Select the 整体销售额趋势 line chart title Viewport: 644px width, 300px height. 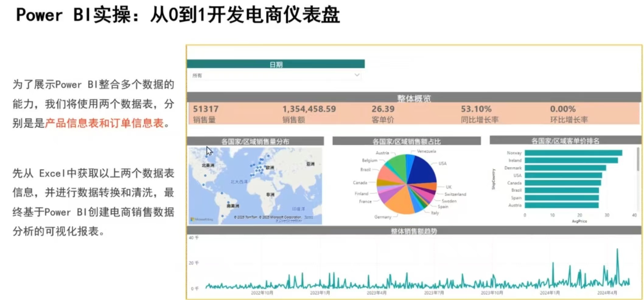414,231
